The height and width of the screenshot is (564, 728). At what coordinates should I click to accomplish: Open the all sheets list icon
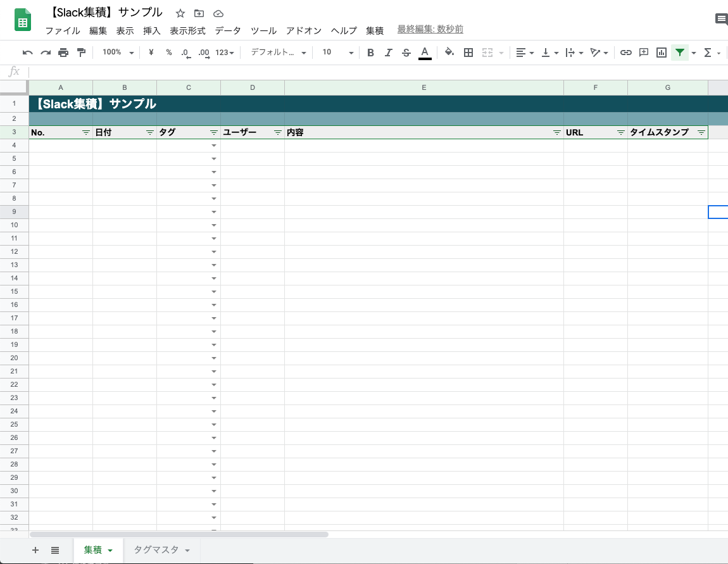[55, 550]
